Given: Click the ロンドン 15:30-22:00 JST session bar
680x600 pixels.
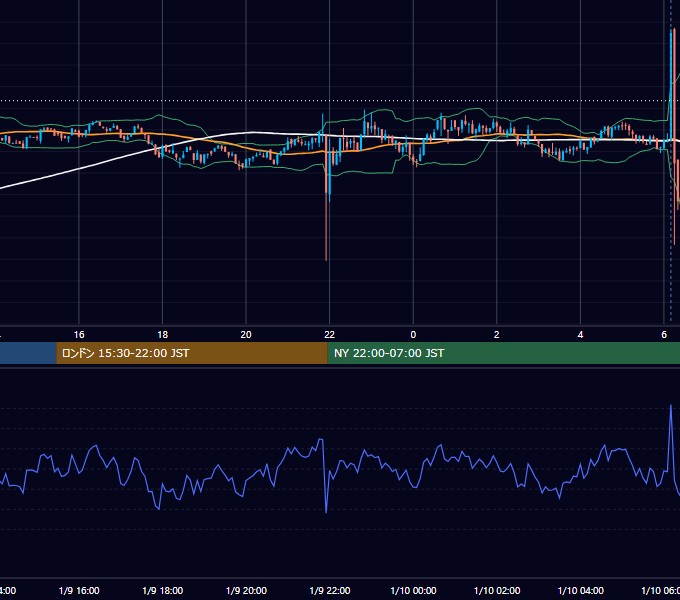Looking at the screenshot, I should point(192,353).
